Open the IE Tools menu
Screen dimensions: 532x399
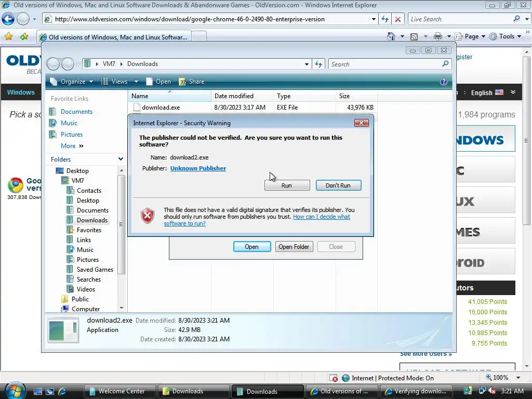click(505, 36)
